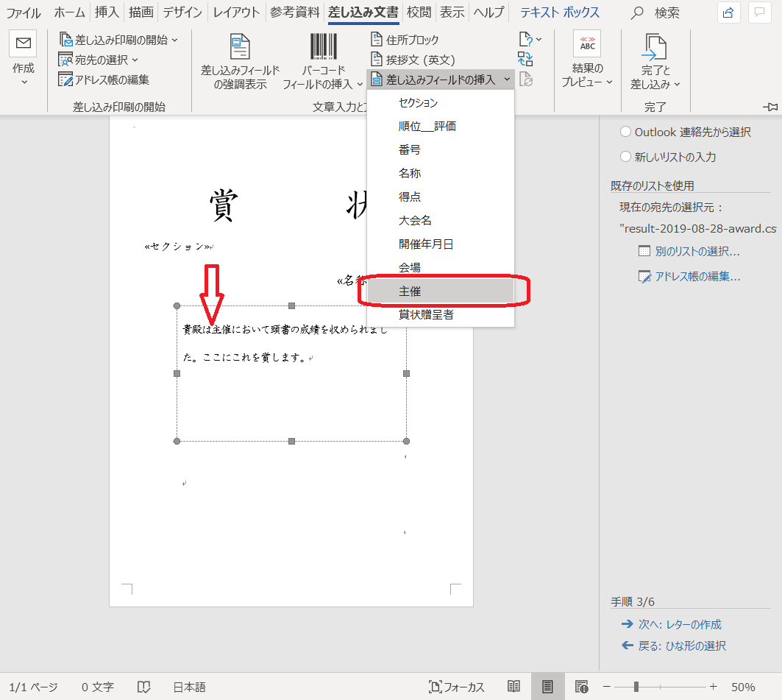Click the 作成 envelope icon

(x=23, y=44)
